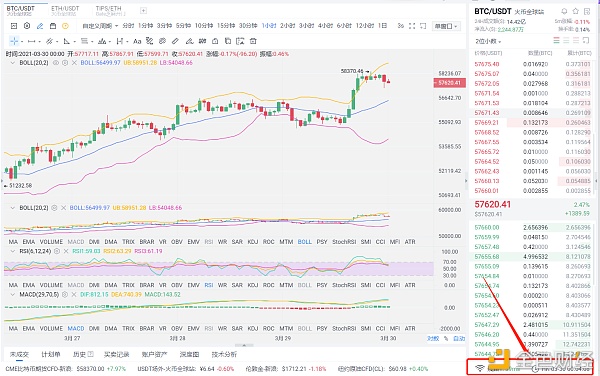Collapse the bottom panel using the center handle
The height and width of the screenshot is (376, 600).
coord(244,345)
